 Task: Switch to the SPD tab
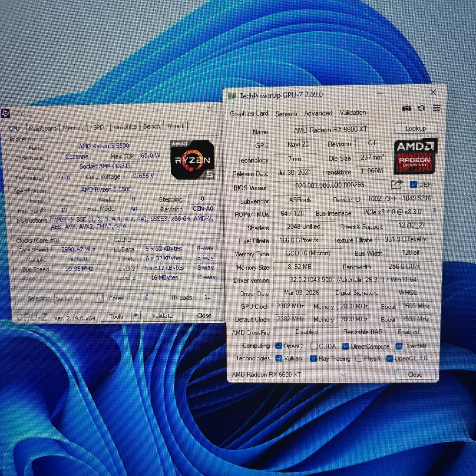tap(99, 127)
